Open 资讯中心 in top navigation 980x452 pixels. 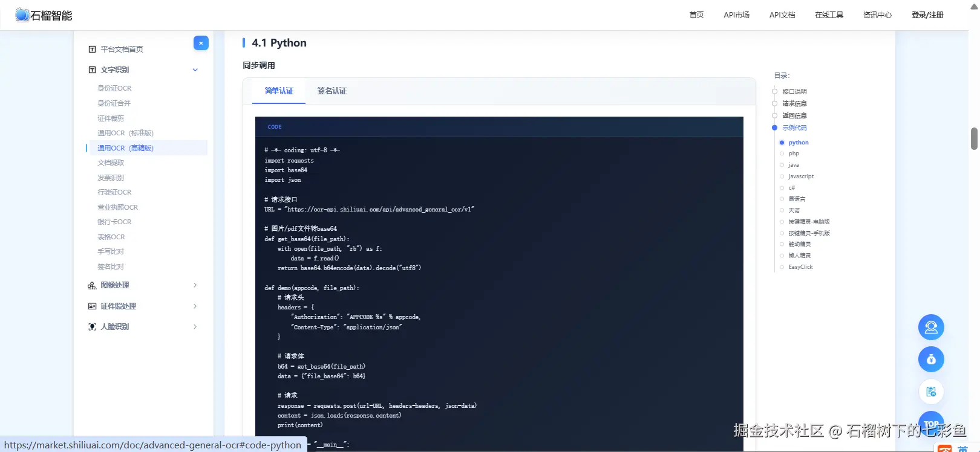pyautogui.click(x=877, y=15)
